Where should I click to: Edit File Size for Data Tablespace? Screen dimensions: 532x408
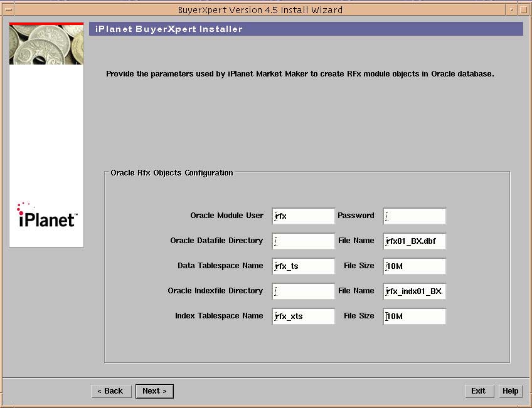click(414, 266)
